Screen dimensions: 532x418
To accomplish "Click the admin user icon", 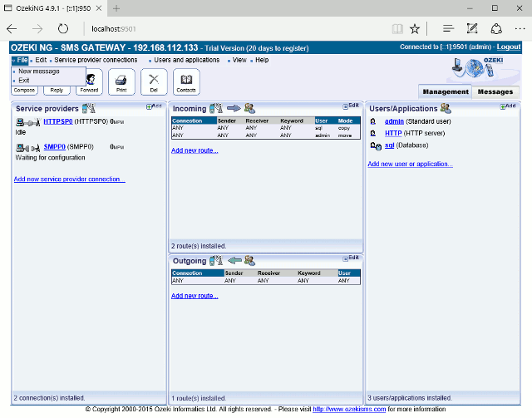I will coord(373,121).
